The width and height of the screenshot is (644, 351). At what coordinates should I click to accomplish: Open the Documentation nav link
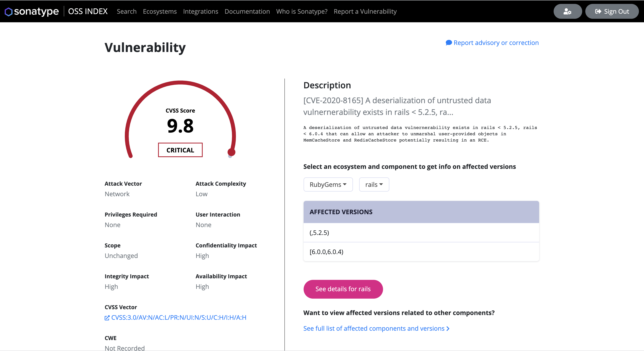(x=247, y=12)
